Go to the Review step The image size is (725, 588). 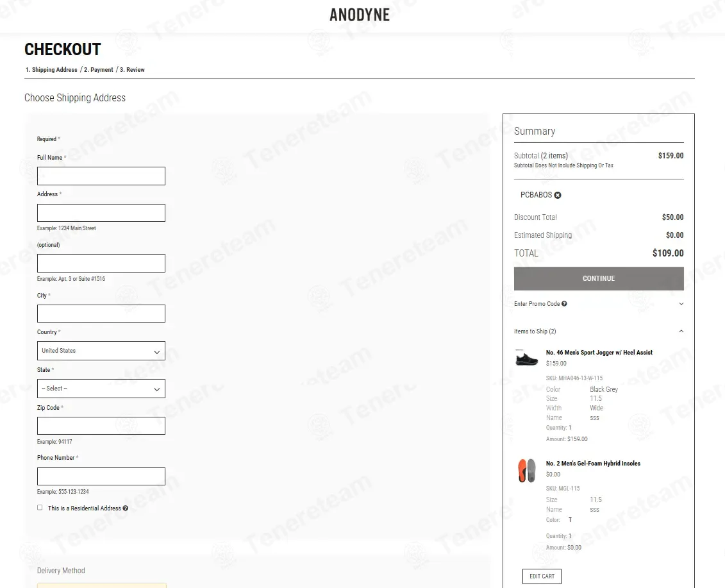(132, 70)
